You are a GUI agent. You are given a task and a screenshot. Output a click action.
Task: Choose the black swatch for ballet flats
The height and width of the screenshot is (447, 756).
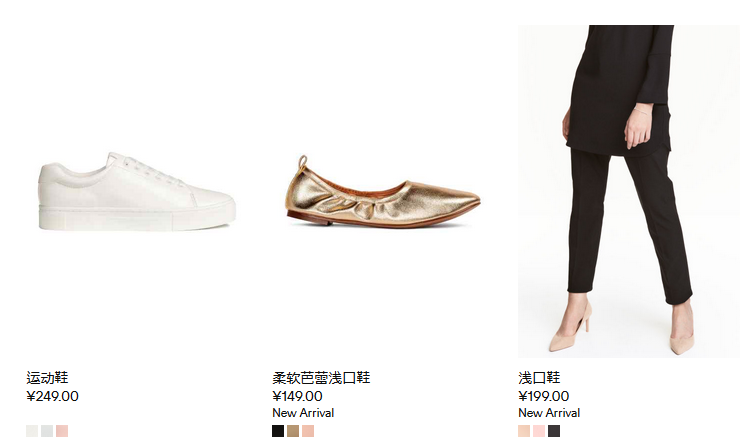coord(278,431)
